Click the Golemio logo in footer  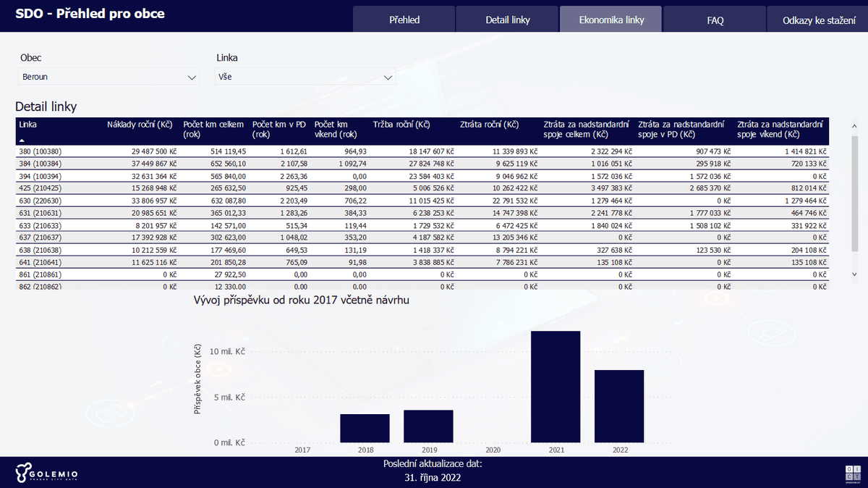45,472
